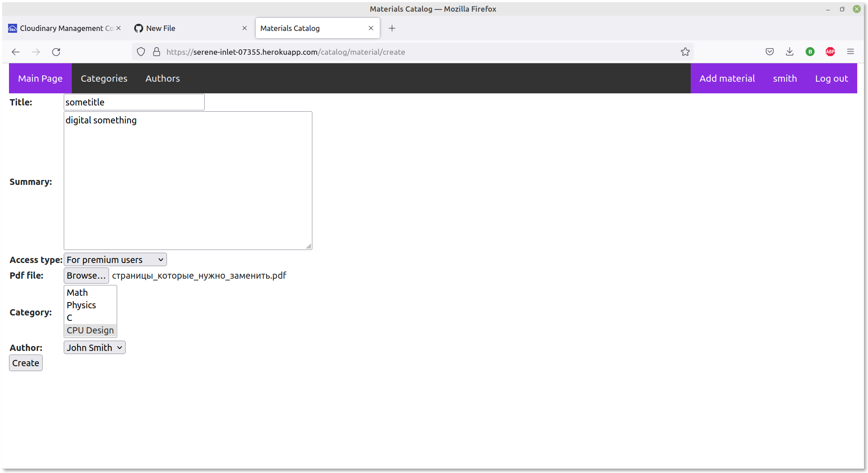Switch to the GitHub New File tab
This screenshot has height=473, width=868.
click(191, 28)
